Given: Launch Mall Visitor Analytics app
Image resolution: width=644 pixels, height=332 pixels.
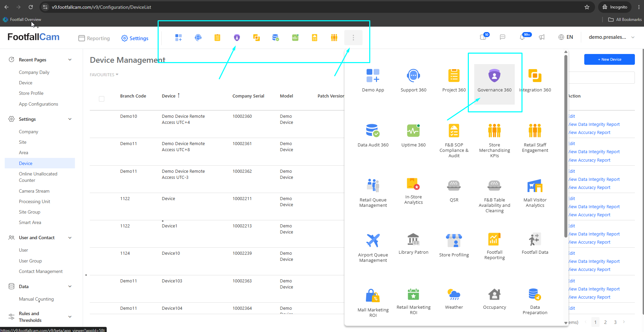Looking at the screenshot, I should [535, 193].
